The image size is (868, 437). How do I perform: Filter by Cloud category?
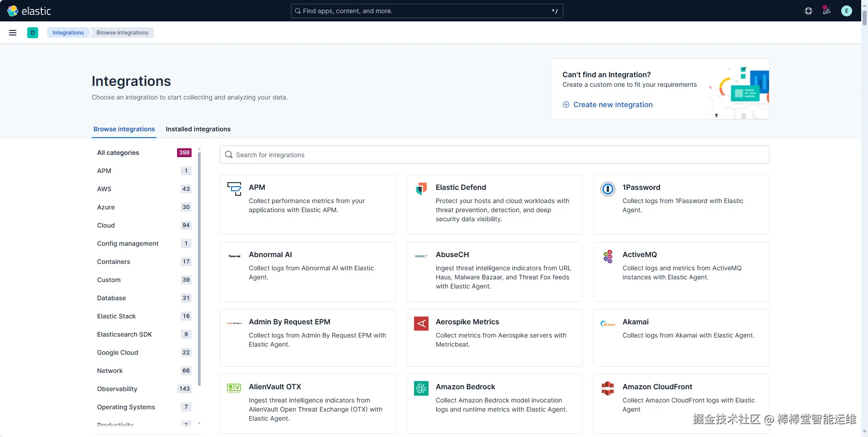pos(144,225)
